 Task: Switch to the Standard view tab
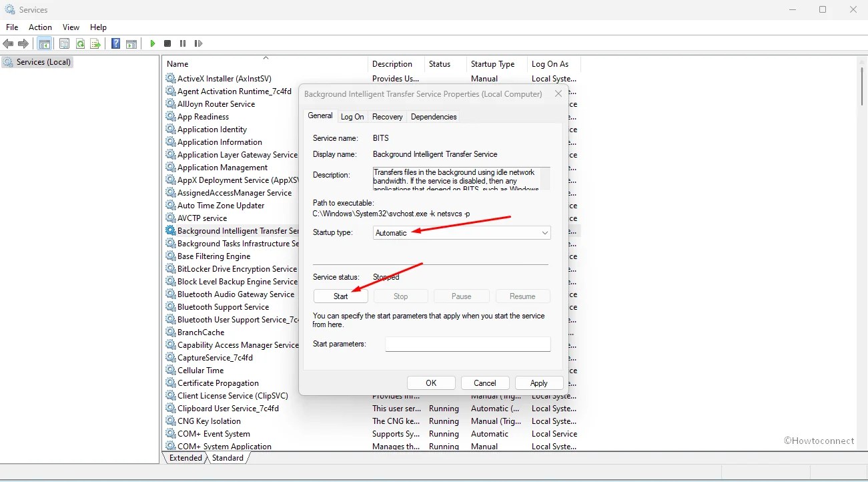(x=229, y=458)
